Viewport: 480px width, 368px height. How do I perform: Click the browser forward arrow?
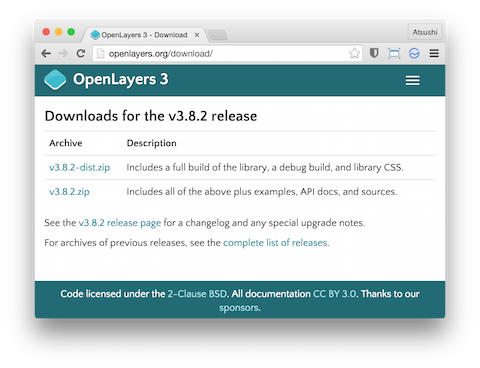63,53
